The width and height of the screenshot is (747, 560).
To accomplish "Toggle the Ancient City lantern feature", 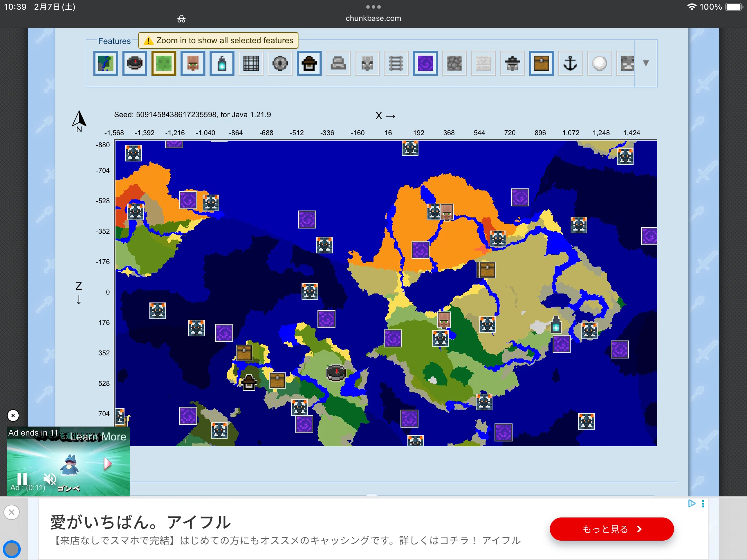I will [x=222, y=63].
